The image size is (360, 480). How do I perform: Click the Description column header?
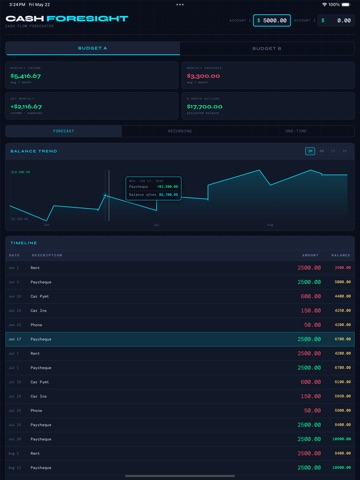pos(47,255)
